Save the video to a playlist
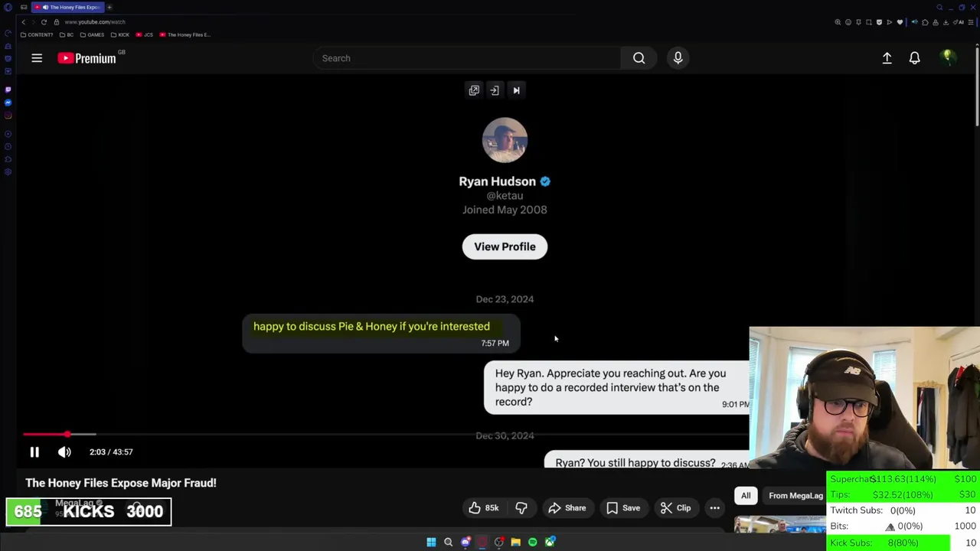This screenshot has width=980, height=551. click(x=623, y=508)
